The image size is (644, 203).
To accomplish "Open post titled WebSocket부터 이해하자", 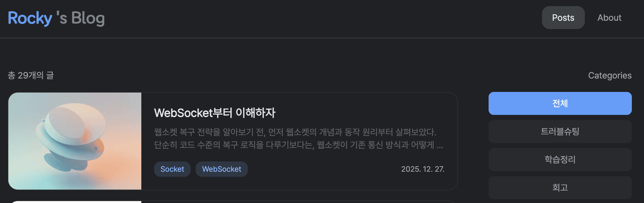I will coord(215,113).
